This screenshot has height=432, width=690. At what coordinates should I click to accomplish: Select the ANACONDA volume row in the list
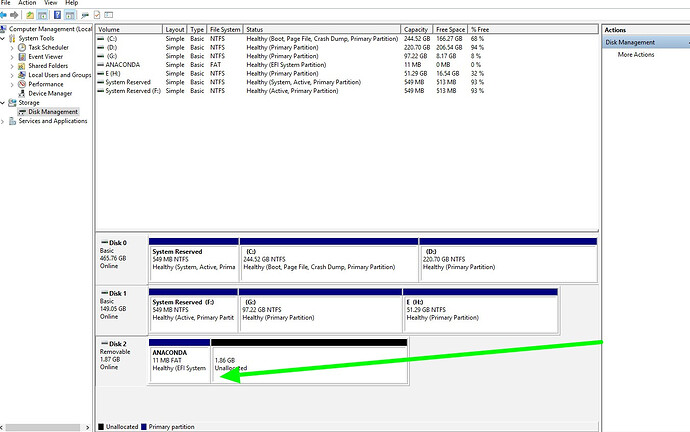(290, 65)
